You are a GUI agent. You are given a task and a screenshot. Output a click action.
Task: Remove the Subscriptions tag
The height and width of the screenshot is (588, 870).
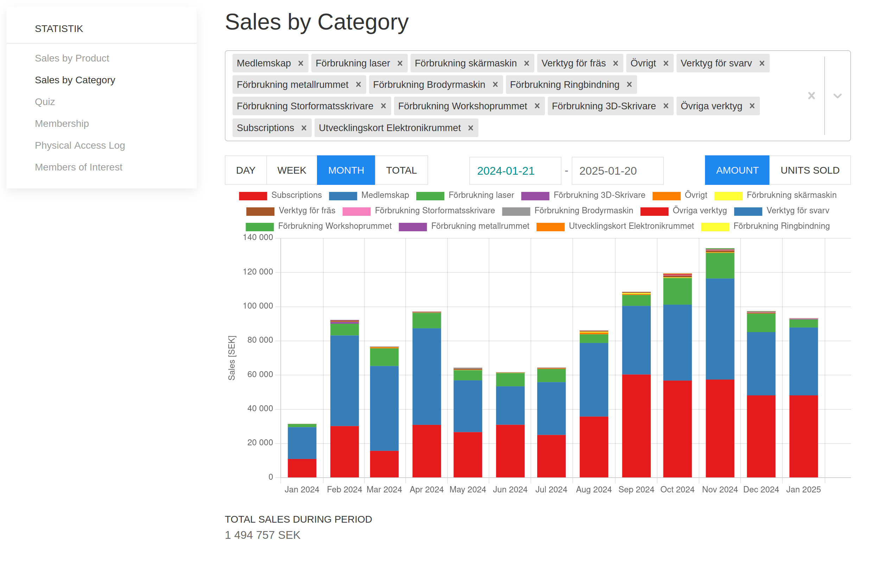coord(304,128)
